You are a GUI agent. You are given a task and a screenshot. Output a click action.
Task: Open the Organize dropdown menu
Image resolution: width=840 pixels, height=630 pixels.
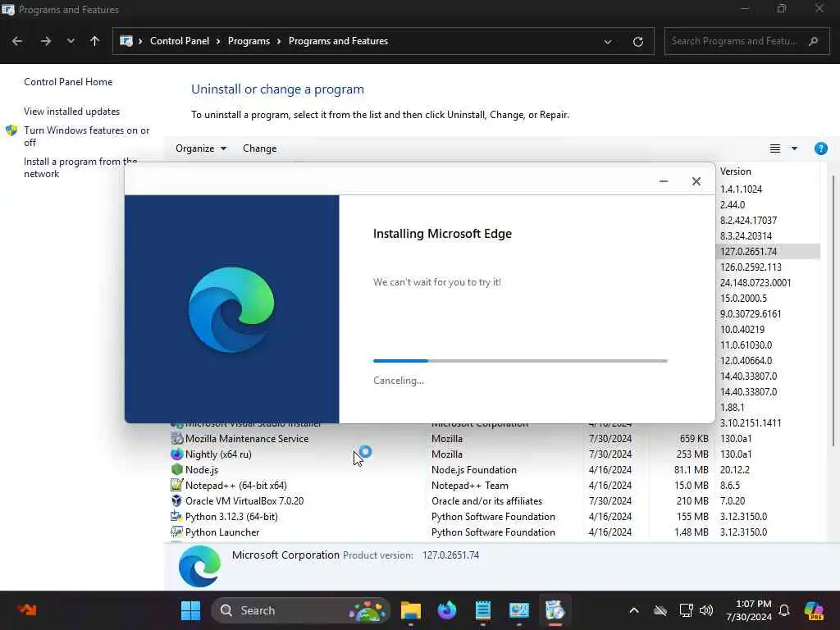pos(201,148)
